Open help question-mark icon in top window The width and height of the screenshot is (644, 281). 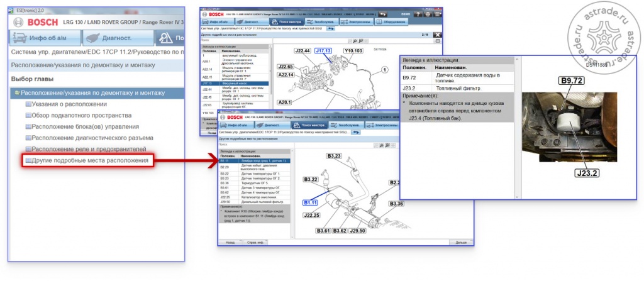pyautogui.click(x=418, y=14)
